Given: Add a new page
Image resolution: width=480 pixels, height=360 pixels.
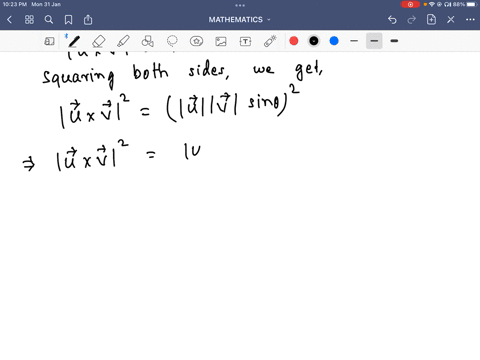Looking at the screenshot, I should click(431, 20).
